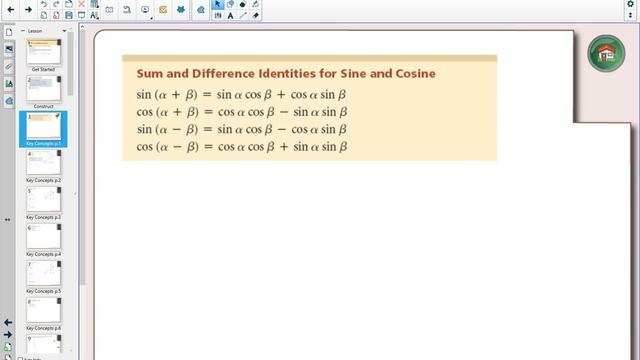Click the Insert Table icon
Viewport: 640px width, 360px height.
pos(94,4)
